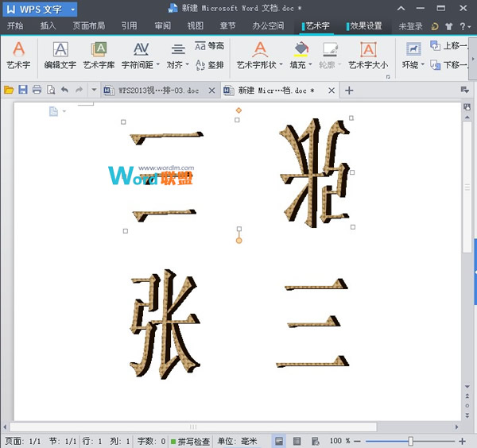The height and width of the screenshot is (448, 477).
Task: Click the 艺术字 insert WordArt icon
Action: [18, 54]
